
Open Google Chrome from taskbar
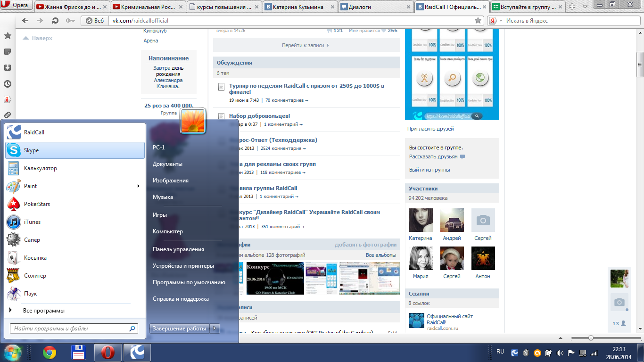click(50, 353)
